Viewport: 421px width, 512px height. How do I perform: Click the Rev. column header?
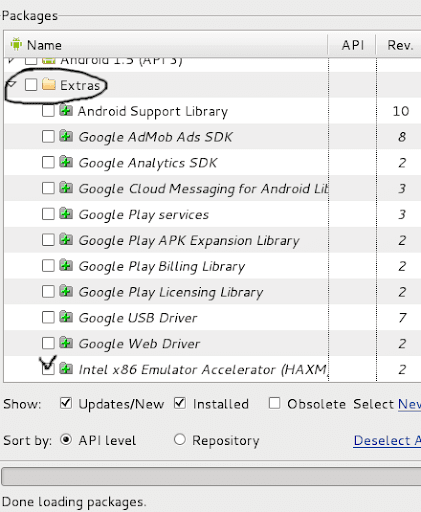click(400, 45)
